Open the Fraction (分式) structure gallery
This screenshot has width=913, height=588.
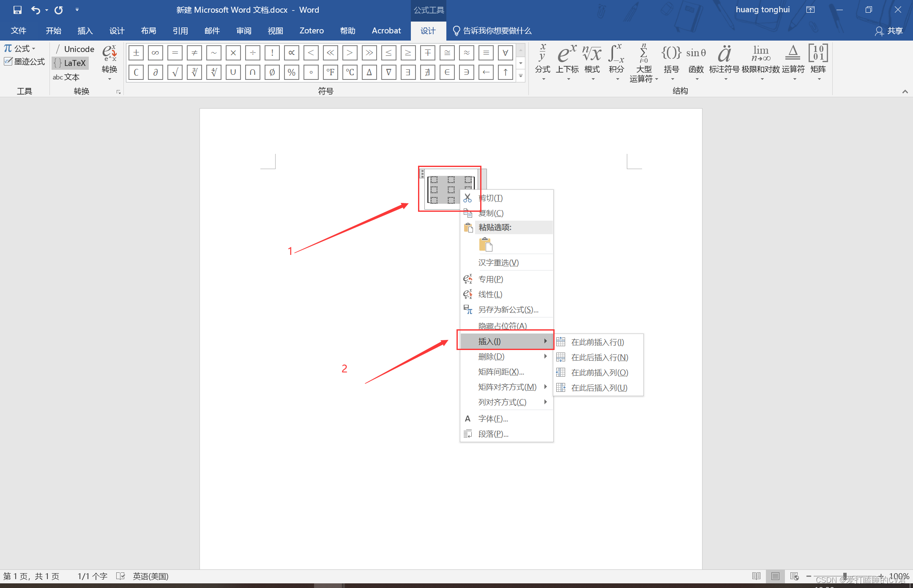tap(543, 61)
